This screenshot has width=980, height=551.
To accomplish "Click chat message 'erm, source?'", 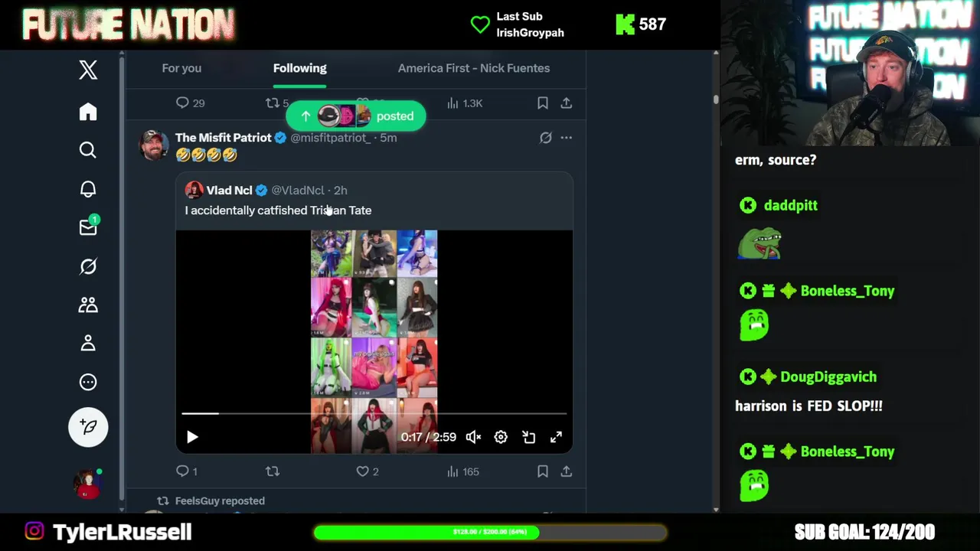I will pyautogui.click(x=776, y=160).
